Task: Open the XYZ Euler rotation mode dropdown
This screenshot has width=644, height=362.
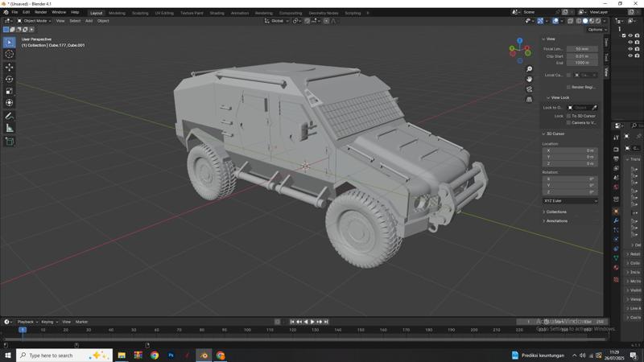Action: tap(570, 200)
